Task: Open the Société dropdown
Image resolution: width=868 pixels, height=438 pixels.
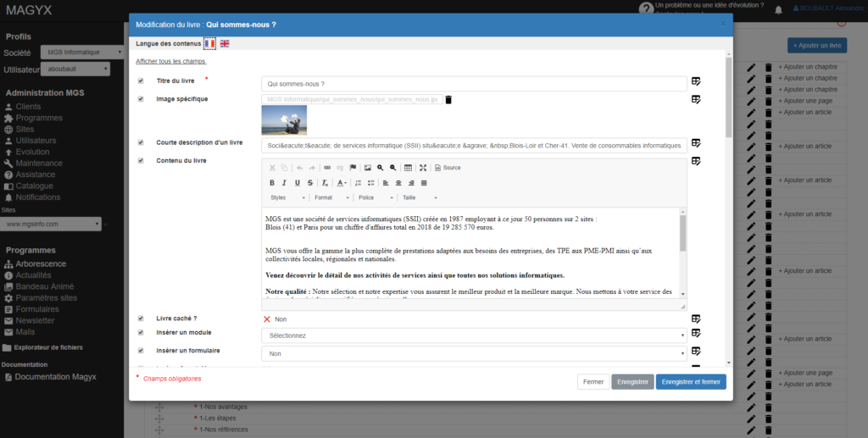Action: tap(82, 53)
